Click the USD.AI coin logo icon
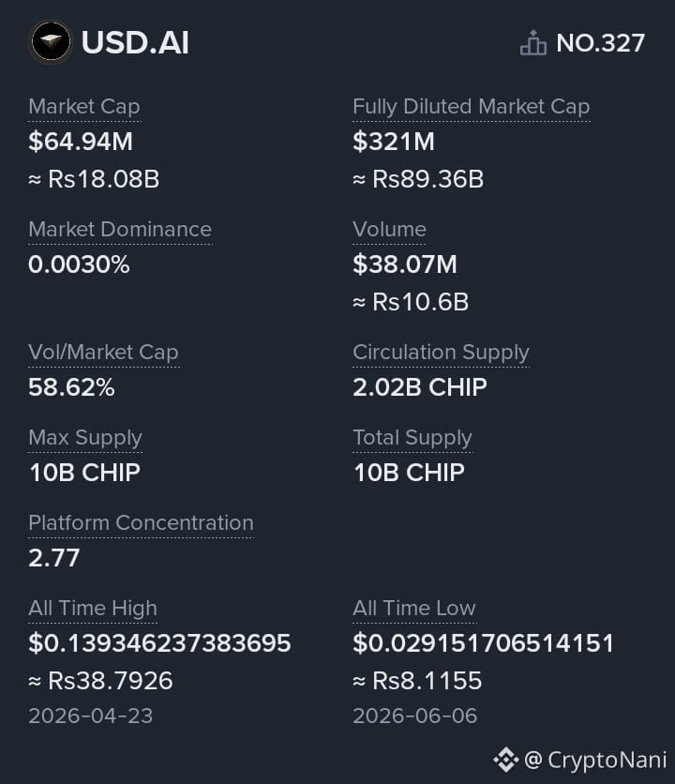The height and width of the screenshot is (784, 675). 51,42
